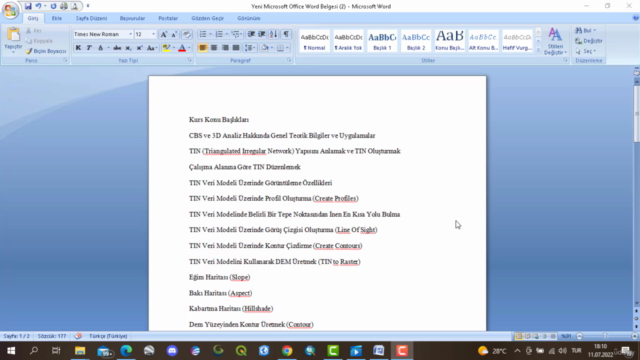Switch to the Başvurular tab
640x360 pixels.
point(132,18)
